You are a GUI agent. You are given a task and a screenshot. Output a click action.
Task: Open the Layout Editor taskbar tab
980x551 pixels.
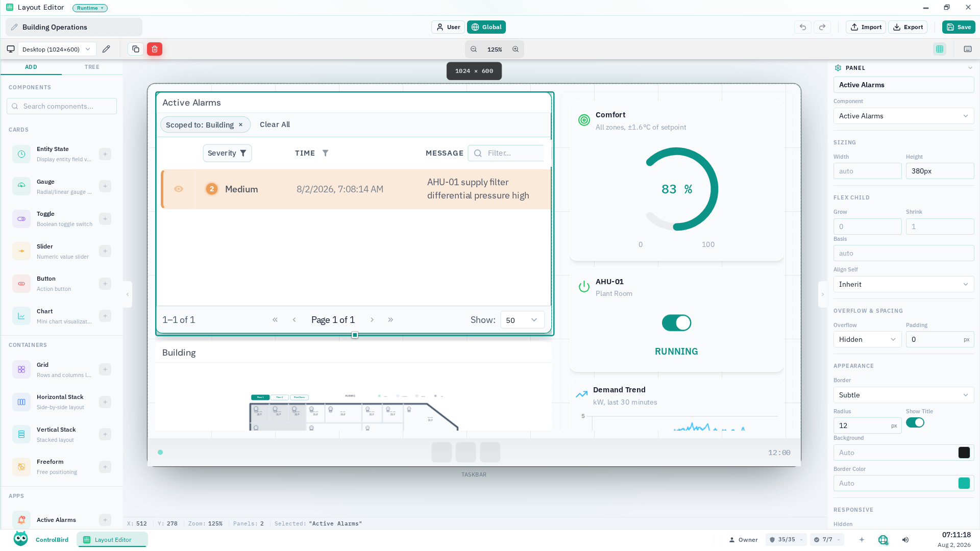(x=112, y=540)
